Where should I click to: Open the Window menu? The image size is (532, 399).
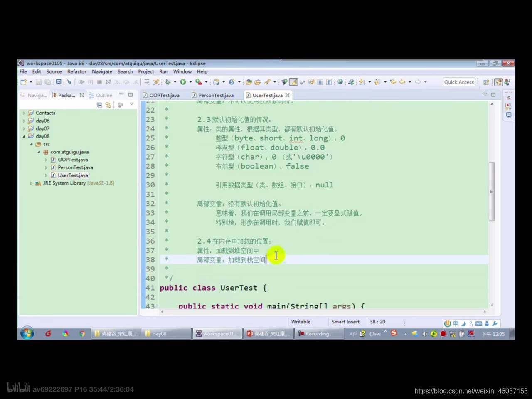click(182, 71)
